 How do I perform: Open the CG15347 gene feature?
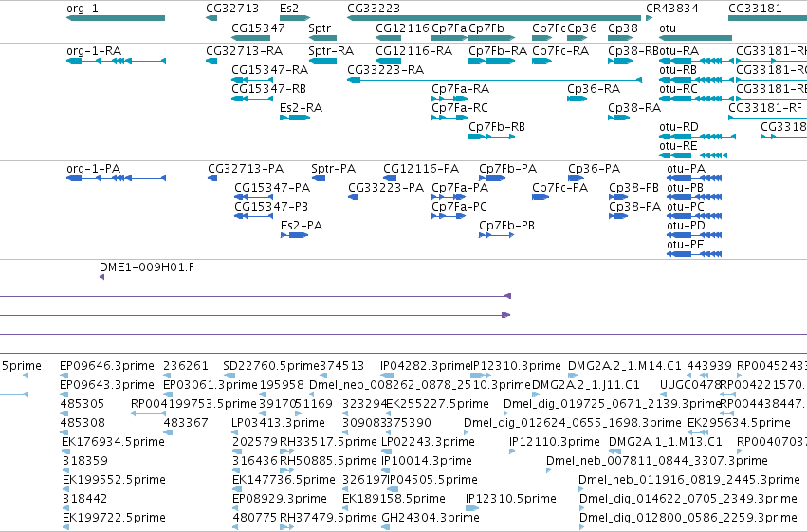(250, 38)
